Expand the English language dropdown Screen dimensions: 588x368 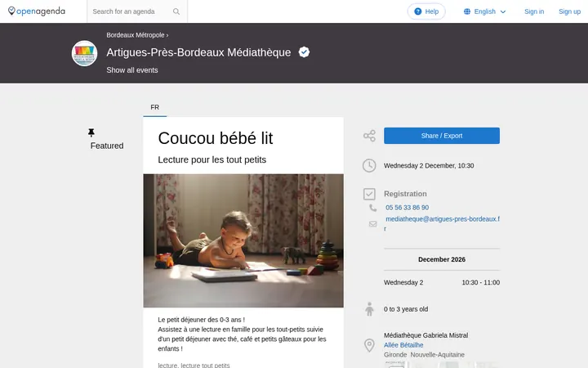pos(485,11)
